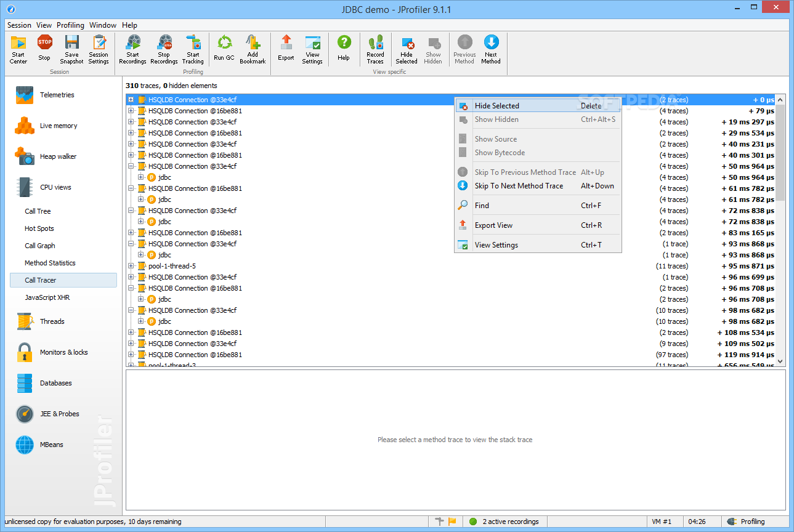This screenshot has width=794, height=532.
Task: Click the Next Method arrow icon
Action: (x=491, y=42)
